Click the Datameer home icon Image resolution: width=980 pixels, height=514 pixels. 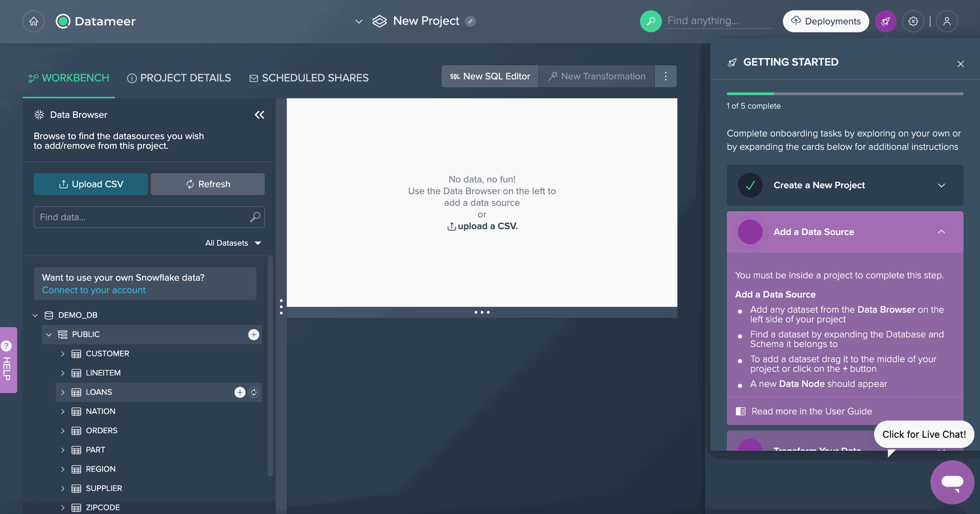pyautogui.click(x=34, y=21)
